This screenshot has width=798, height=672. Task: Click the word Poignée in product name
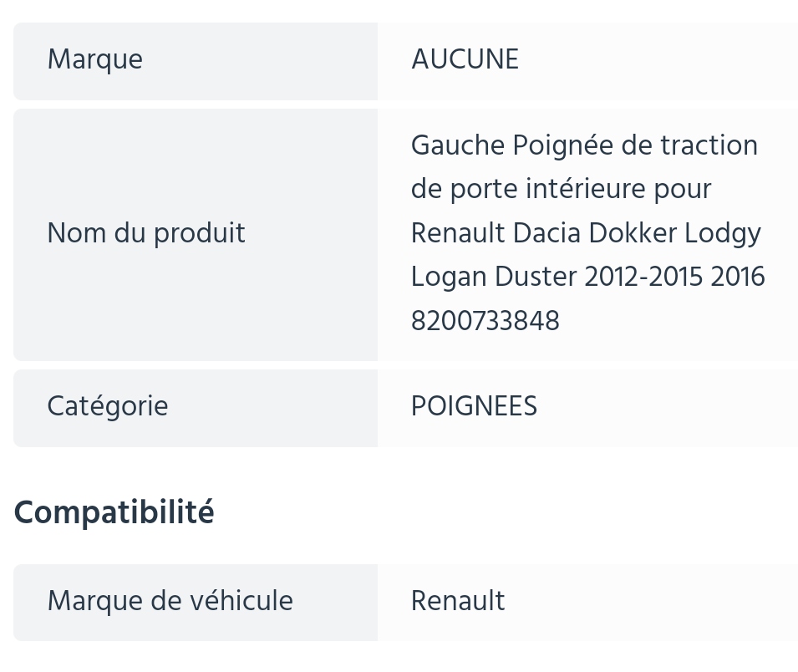(x=563, y=146)
